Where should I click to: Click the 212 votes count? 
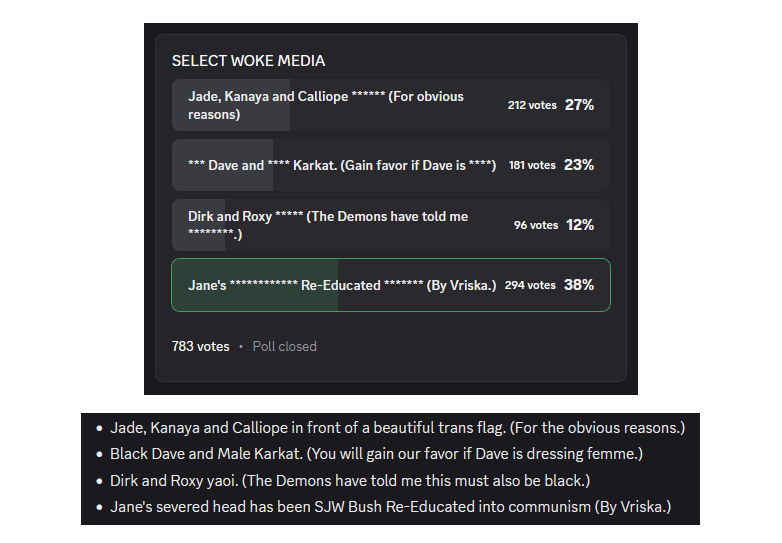(x=530, y=105)
